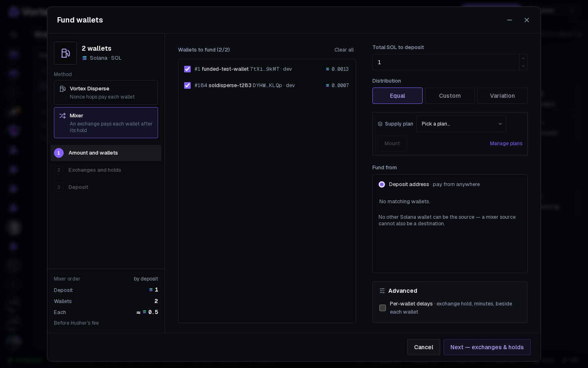The width and height of the screenshot is (588, 368).
Task: Click the fuel pump wallet icon
Action: pyautogui.click(x=65, y=53)
